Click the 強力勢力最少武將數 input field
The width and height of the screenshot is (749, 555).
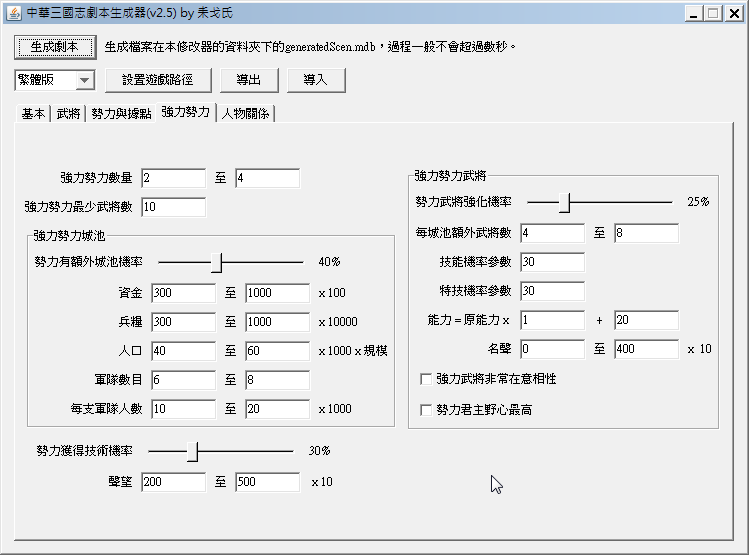(174, 207)
